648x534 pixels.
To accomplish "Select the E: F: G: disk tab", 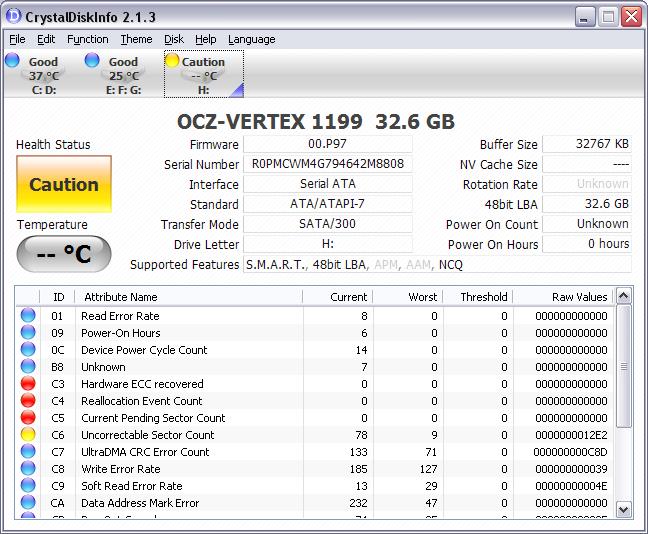I will coord(123,74).
